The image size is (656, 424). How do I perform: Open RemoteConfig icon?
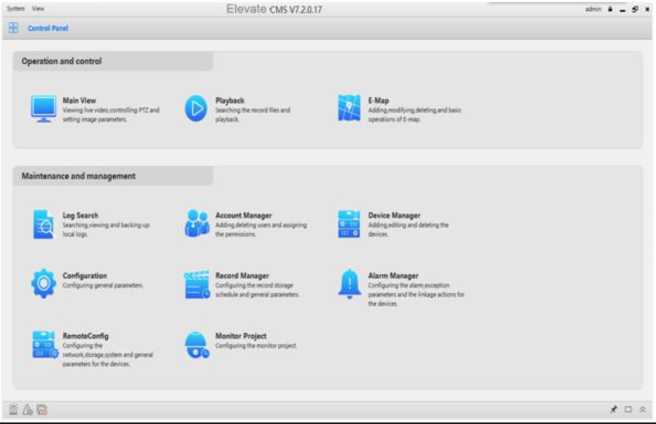tap(43, 345)
